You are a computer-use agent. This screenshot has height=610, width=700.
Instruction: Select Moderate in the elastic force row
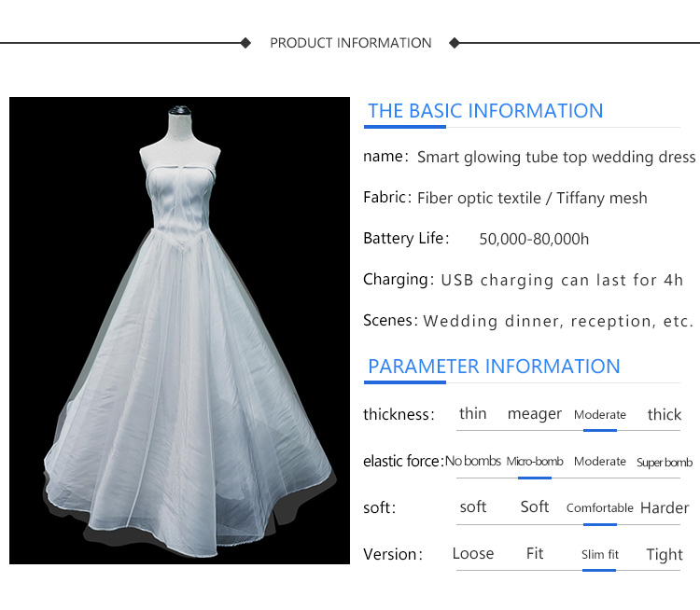pyautogui.click(x=599, y=462)
